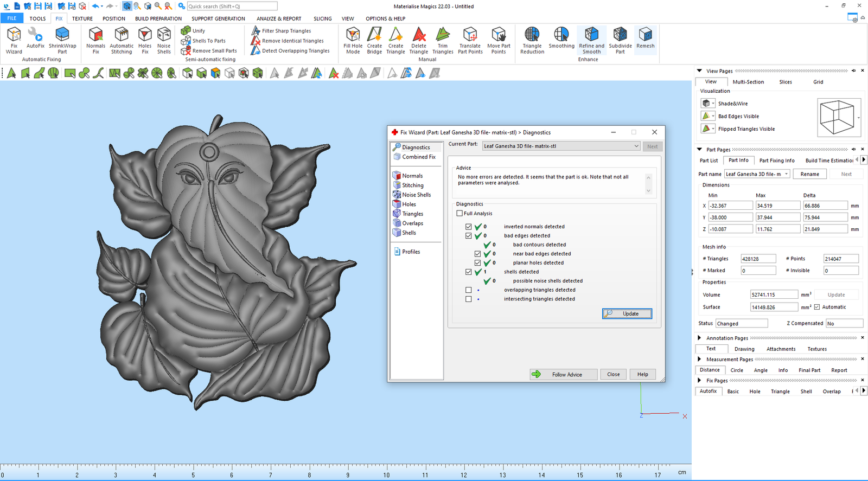
Task: Enable the Full Analysis checkbox
Action: (459, 214)
